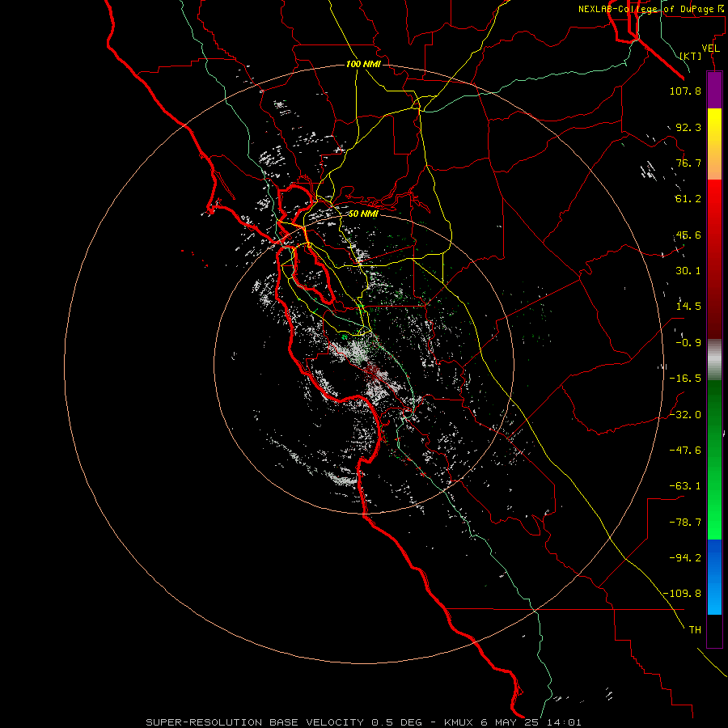Click the blue segment of velocity color bar
This screenshot has height=728, width=728.
click(714, 577)
